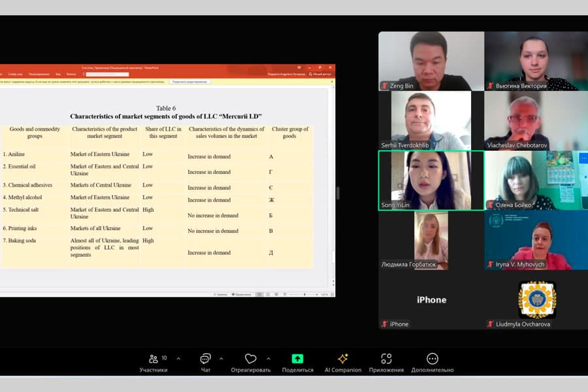This screenshot has height=392, width=588.
Task: Close the yellow protected view bar in PowerPoint
Action: (x=332, y=82)
